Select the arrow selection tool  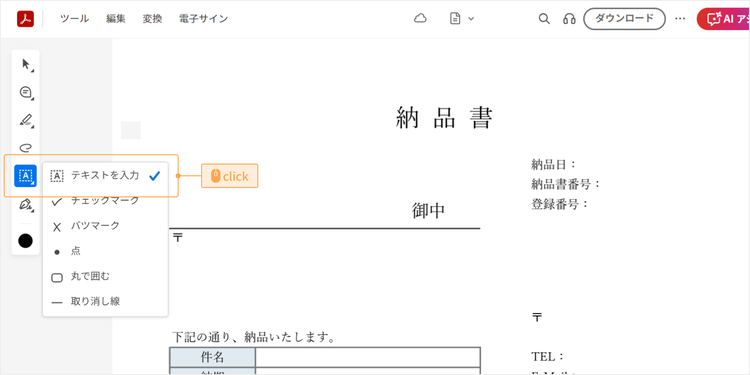(x=26, y=65)
